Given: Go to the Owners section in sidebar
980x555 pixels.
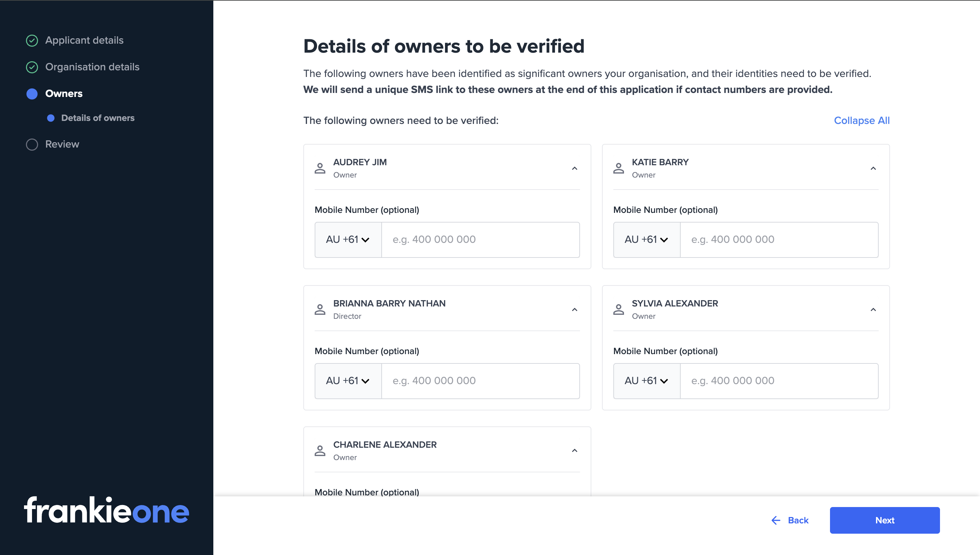Looking at the screenshot, I should (x=64, y=94).
